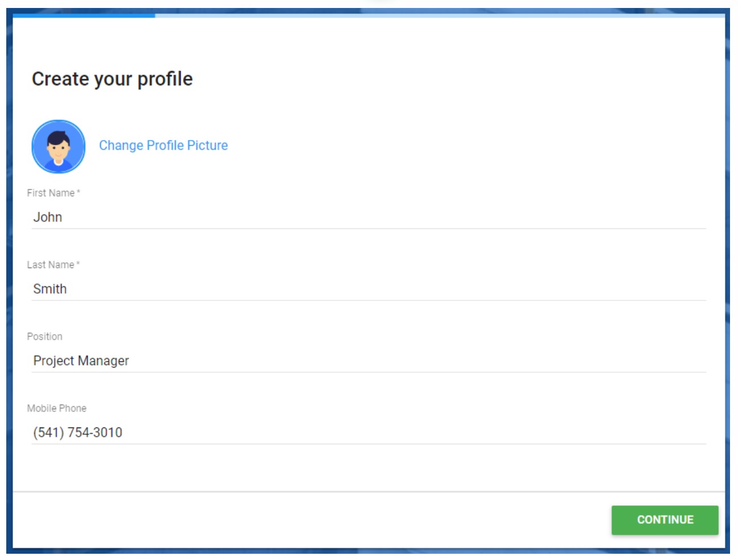Open the Change Profile Picture link

[163, 145]
